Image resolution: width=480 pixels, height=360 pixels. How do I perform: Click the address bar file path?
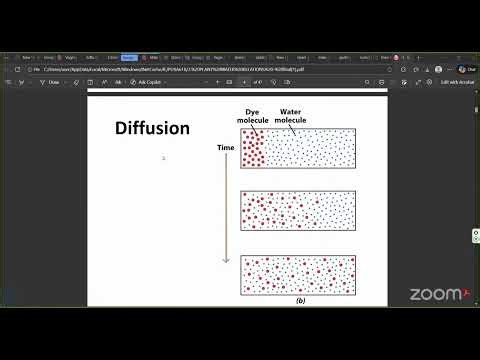pyautogui.click(x=173, y=69)
